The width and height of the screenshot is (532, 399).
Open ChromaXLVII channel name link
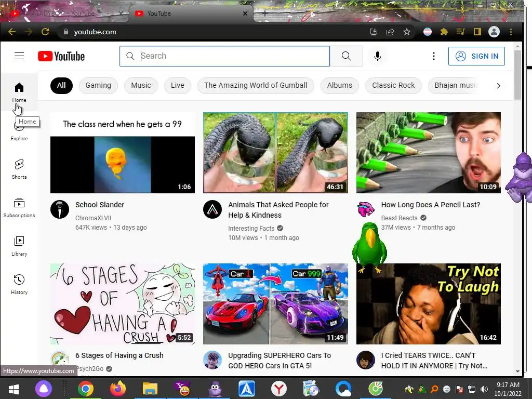(93, 218)
